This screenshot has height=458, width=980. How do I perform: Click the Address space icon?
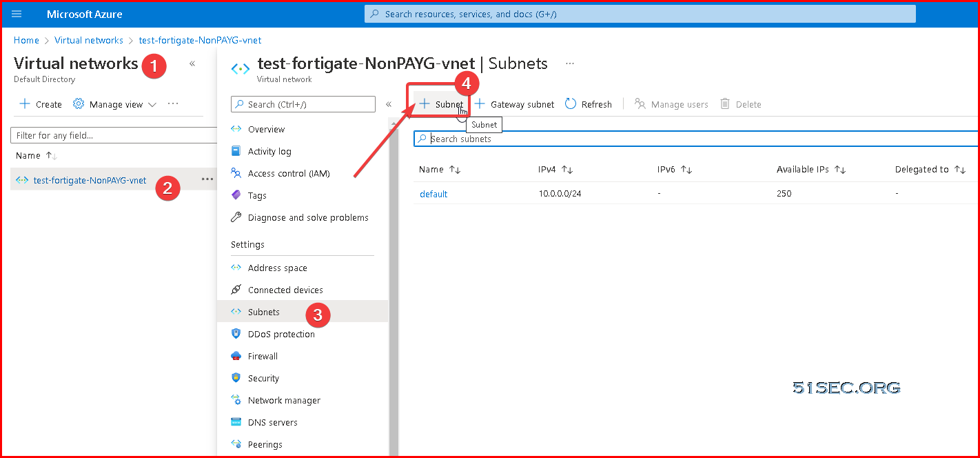click(236, 268)
